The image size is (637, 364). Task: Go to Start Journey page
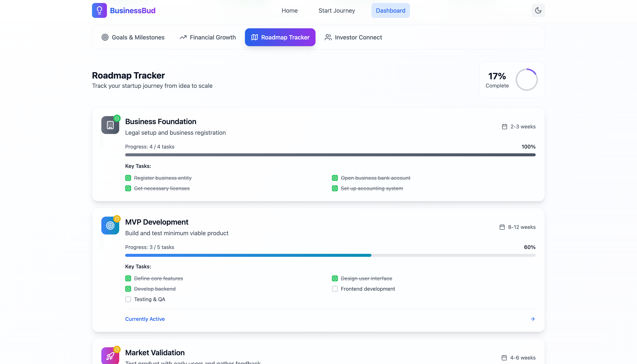tap(337, 10)
